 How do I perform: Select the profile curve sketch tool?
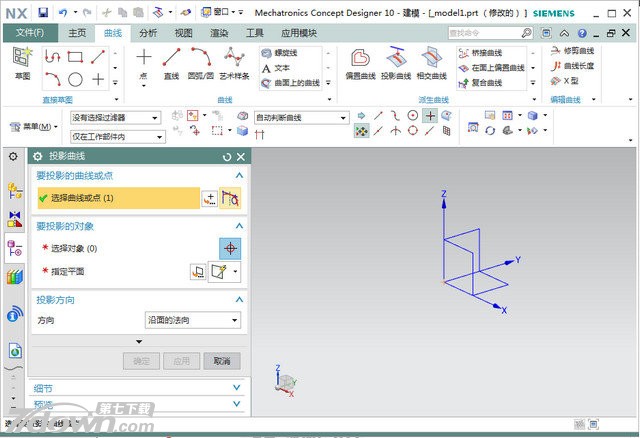pyautogui.click(x=52, y=57)
